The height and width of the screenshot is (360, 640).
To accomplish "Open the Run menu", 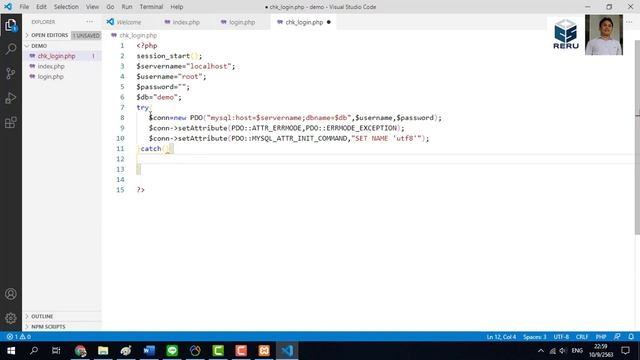I will [127, 7].
